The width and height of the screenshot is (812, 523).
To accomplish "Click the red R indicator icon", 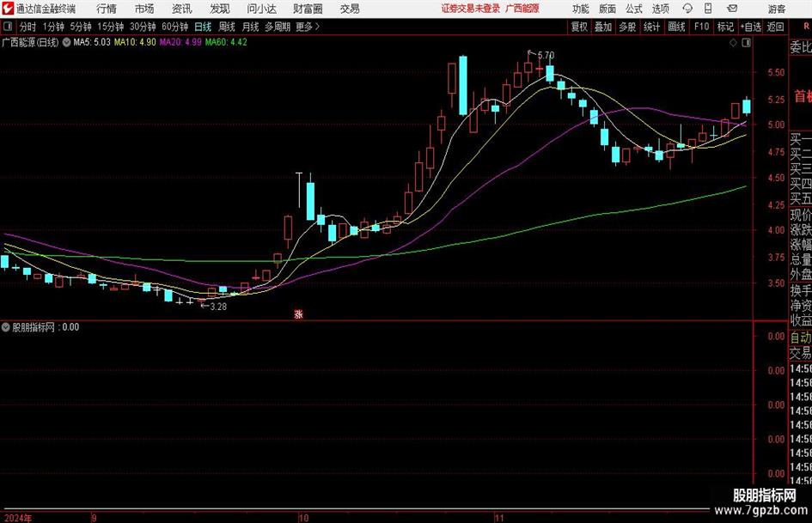I will pos(806,27).
